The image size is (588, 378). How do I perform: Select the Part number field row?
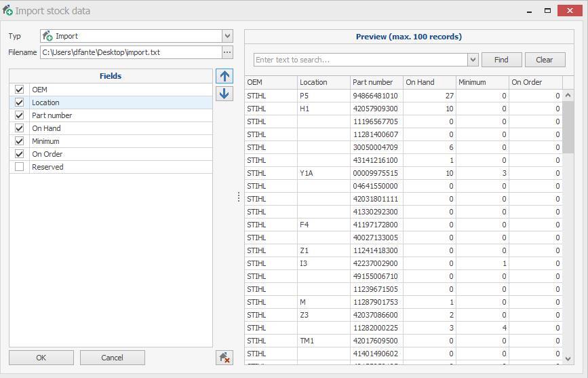[x=111, y=115]
